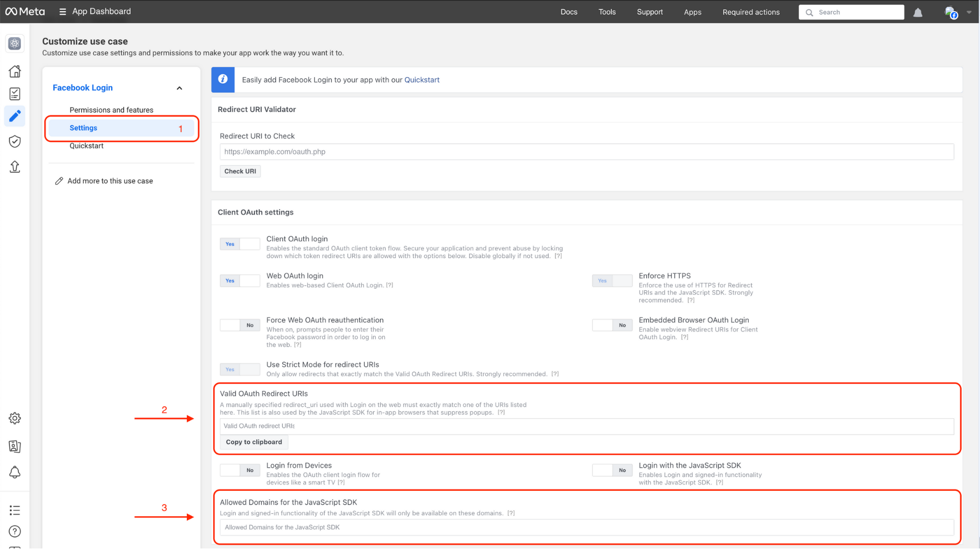
Task: Open Required actions in top bar
Action: pyautogui.click(x=751, y=12)
